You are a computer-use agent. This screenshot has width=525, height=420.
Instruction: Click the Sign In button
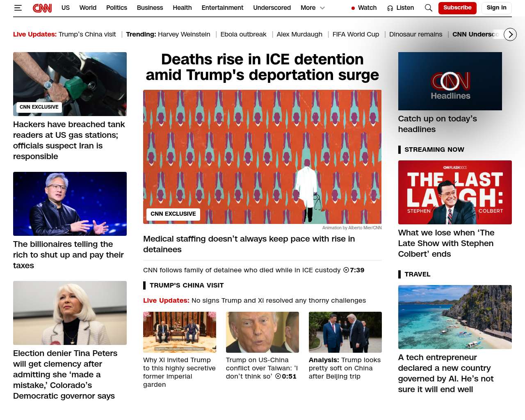496,8
